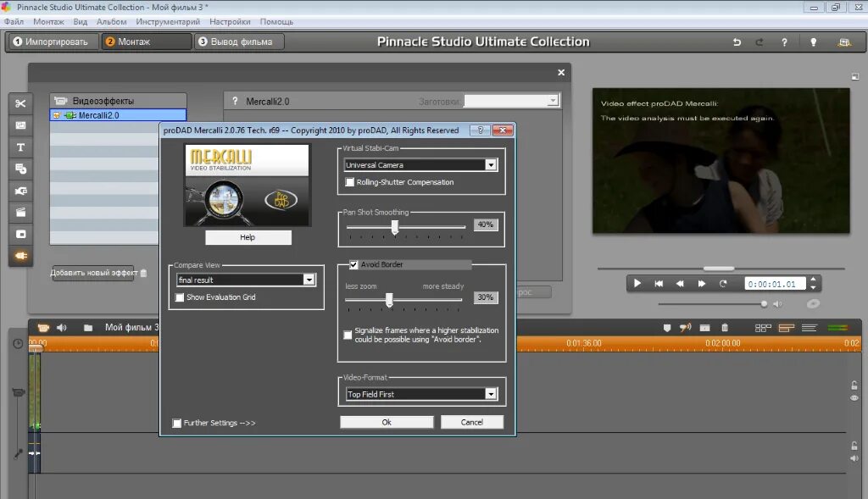Open the Альбом menu
The height and width of the screenshot is (499, 868).
(111, 21)
